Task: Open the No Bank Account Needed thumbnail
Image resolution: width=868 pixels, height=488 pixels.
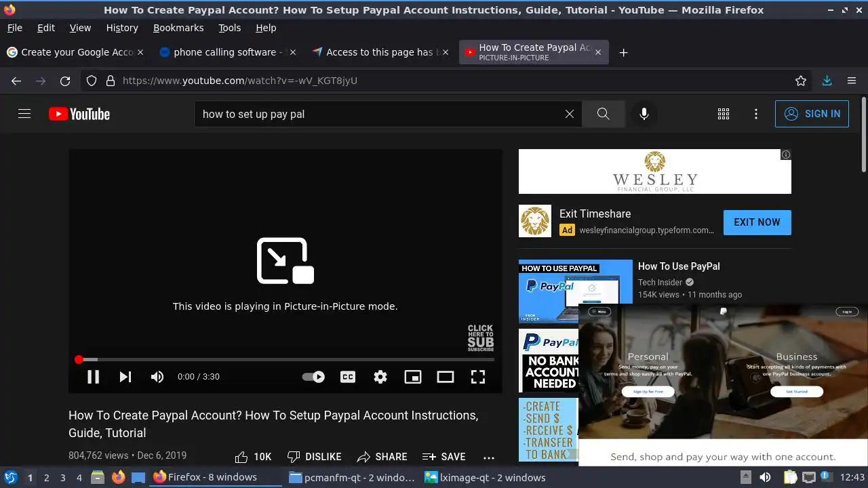Action: (549, 361)
